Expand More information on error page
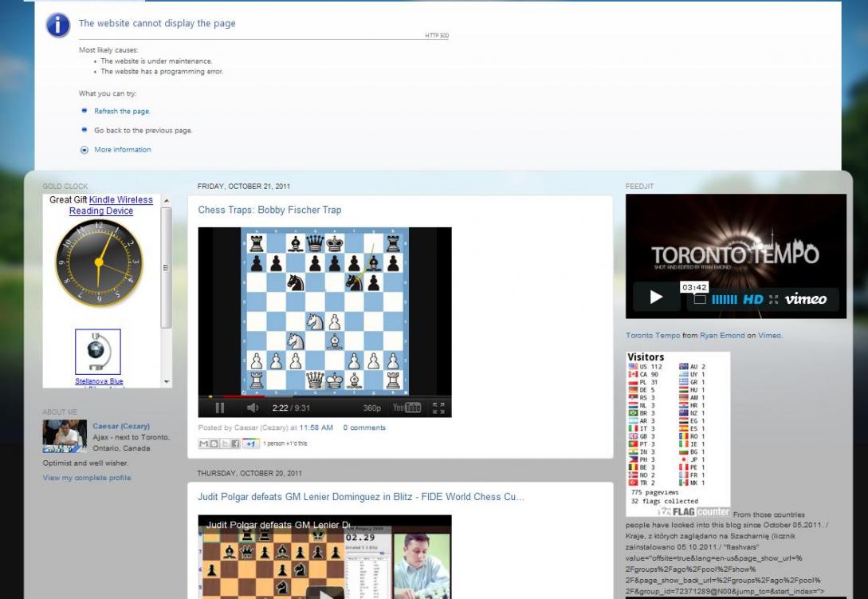868x599 pixels. click(122, 149)
